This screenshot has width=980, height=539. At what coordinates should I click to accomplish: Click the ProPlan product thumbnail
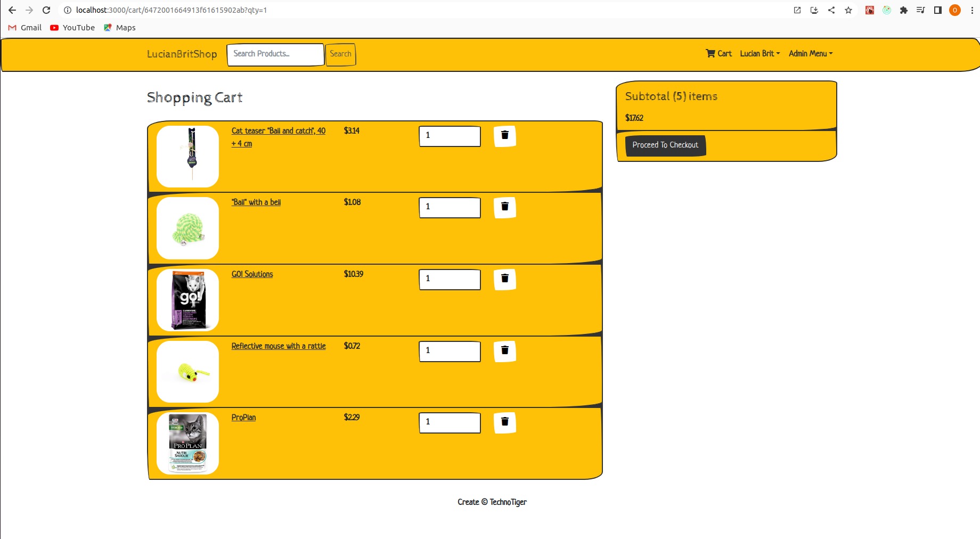pos(187,443)
